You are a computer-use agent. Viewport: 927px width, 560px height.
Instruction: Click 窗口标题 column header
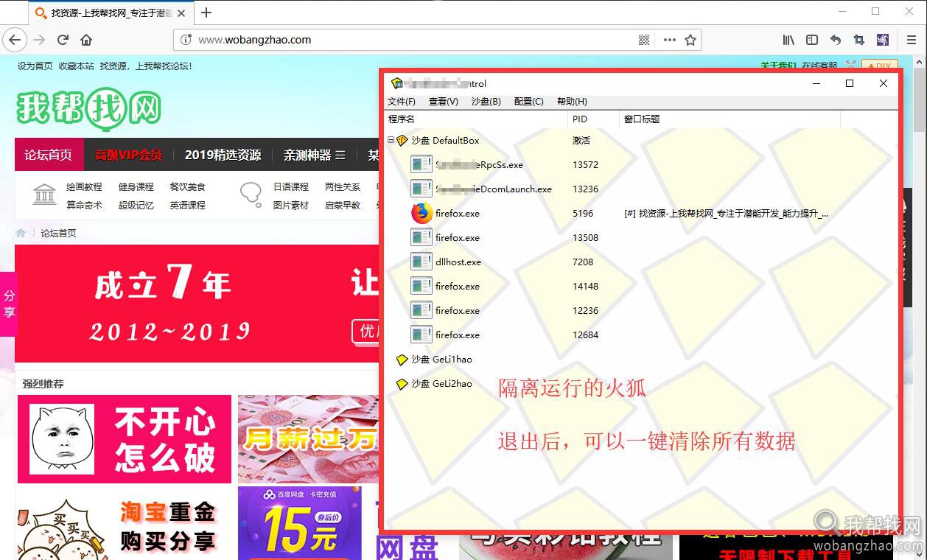coord(730,119)
